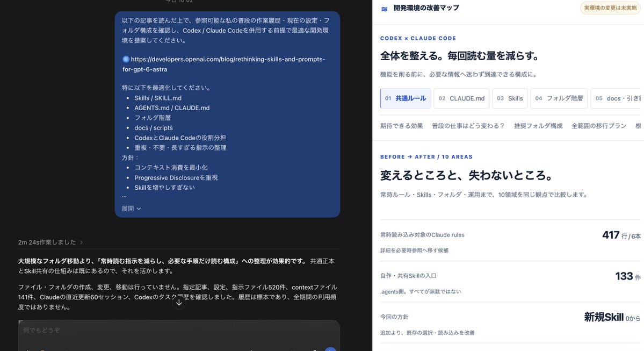The height and width of the screenshot is (351, 644).
Task: Expand the collapsed message with 展開
Action: 131,209
